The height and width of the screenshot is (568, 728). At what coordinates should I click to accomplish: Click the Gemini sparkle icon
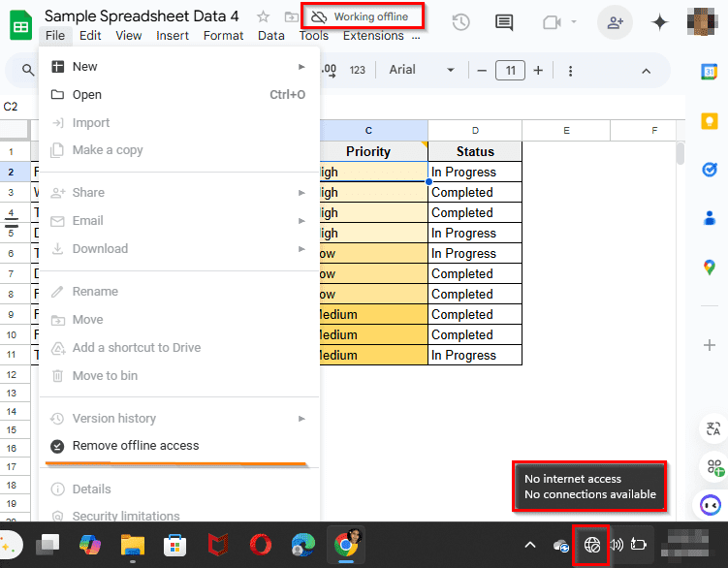pos(659,22)
